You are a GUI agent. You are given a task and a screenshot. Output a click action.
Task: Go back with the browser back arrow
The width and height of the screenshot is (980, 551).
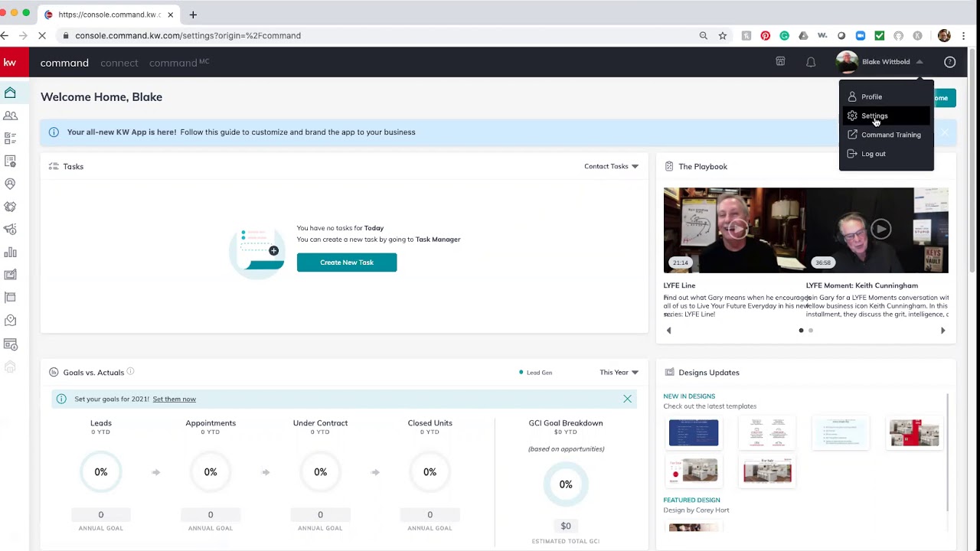point(5,36)
